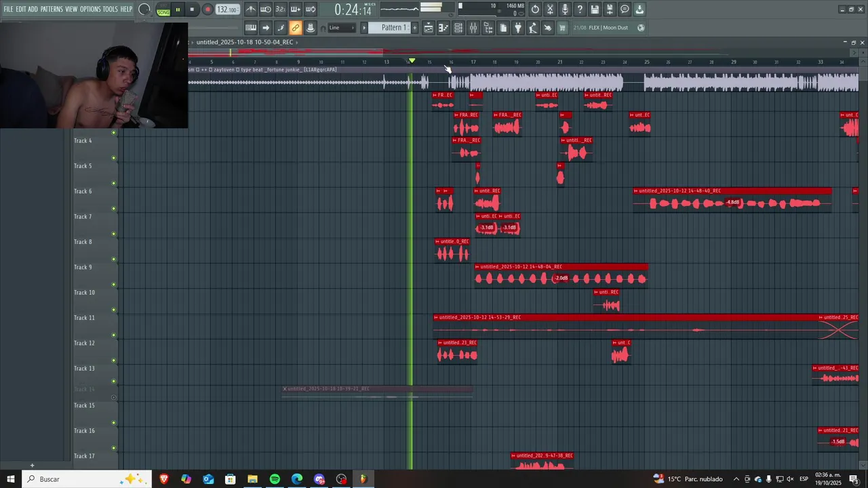Click the main knob beside HELP menu
This screenshot has height=488, width=868.
click(x=144, y=9)
